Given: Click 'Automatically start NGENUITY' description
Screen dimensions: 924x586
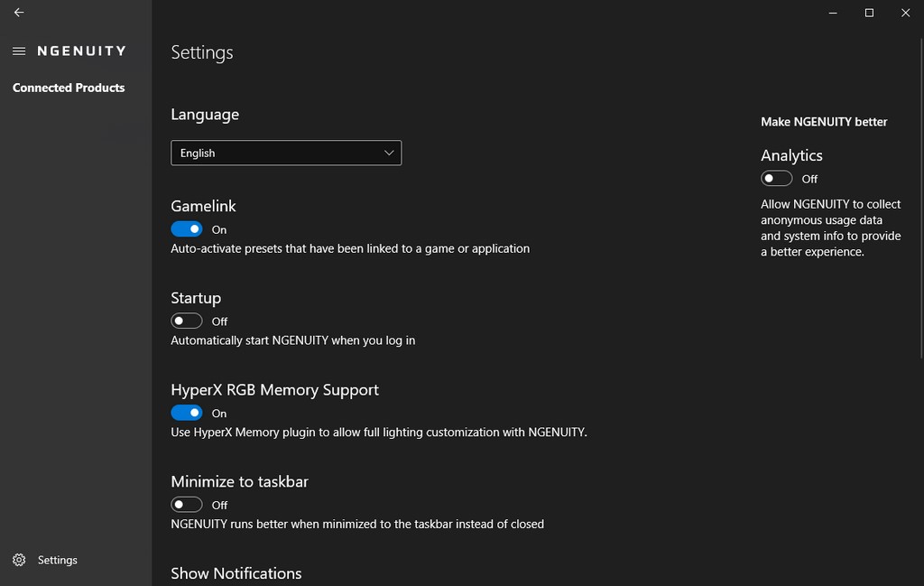Looking at the screenshot, I should [x=293, y=340].
